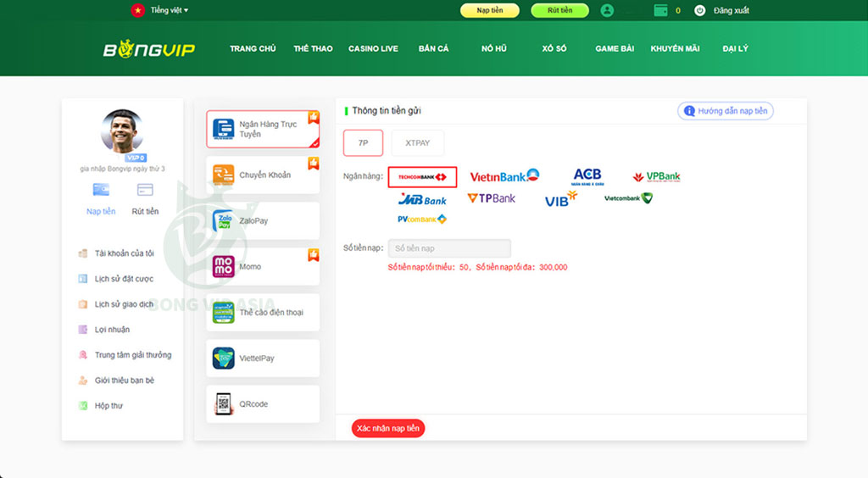Select Ngân Hàng Trực Tuyến payment method
The image size is (868, 478).
[x=263, y=129]
